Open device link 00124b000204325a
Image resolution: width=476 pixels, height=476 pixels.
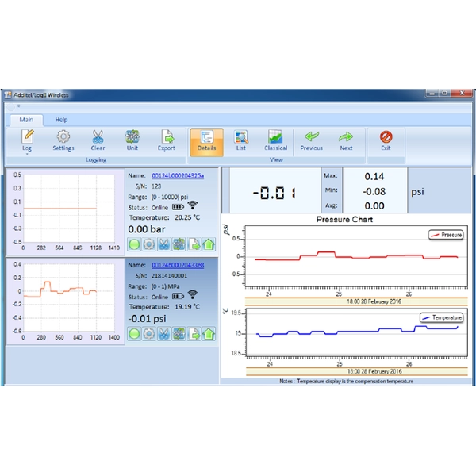[178, 175]
